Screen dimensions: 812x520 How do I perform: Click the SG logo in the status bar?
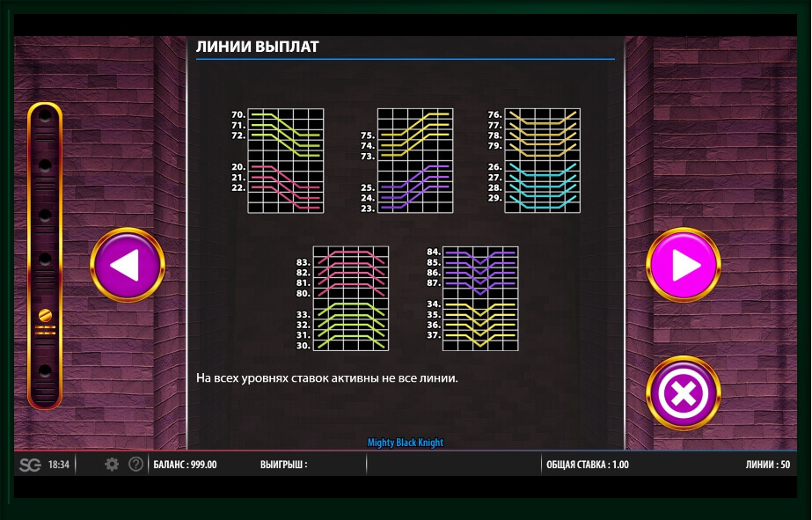pos(30,465)
